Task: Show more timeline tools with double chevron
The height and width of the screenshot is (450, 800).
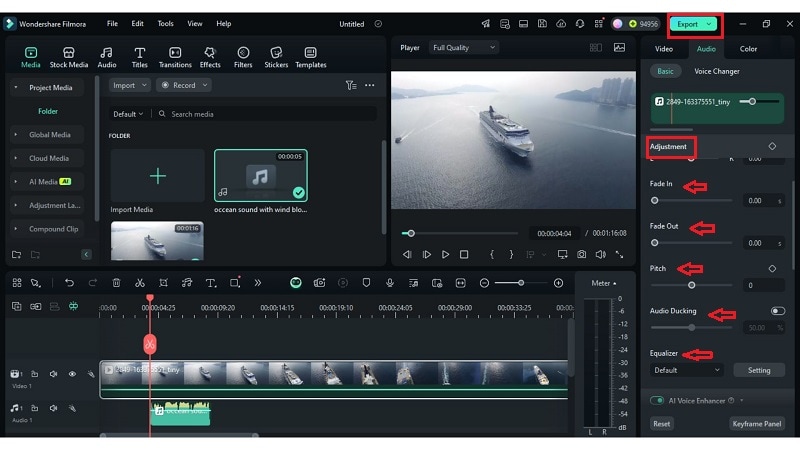Action: pyautogui.click(x=258, y=283)
